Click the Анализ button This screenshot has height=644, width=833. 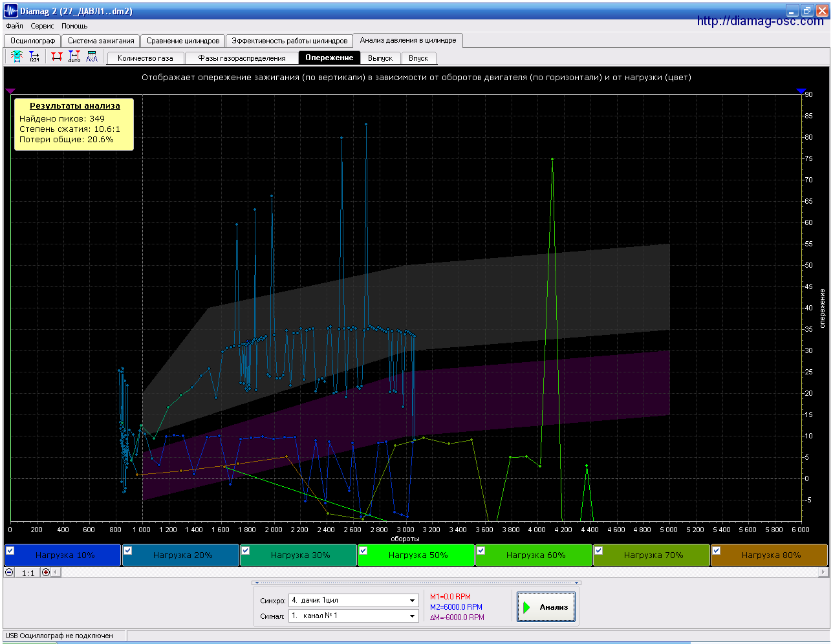546,607
